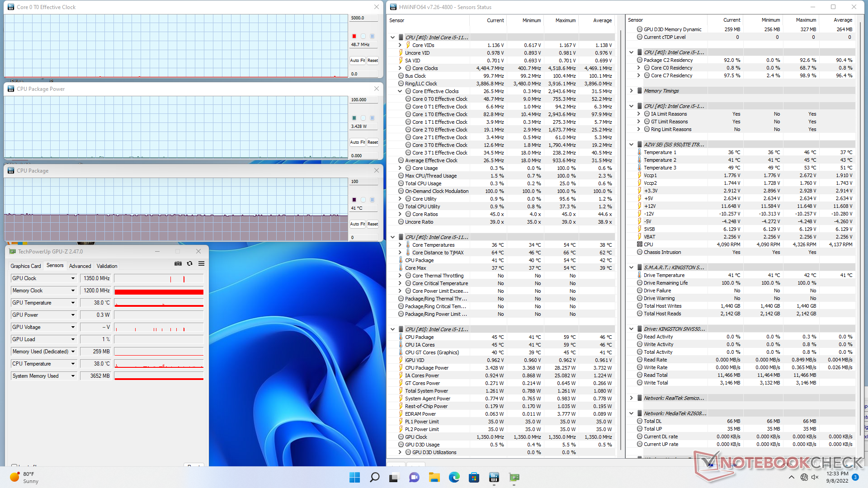Click Reset in Core 0 T0 clock graph

tap(373, 61)
